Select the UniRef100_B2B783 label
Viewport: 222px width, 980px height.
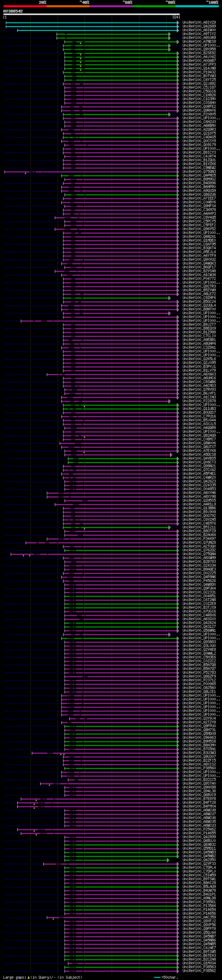[x=199, y=561]
